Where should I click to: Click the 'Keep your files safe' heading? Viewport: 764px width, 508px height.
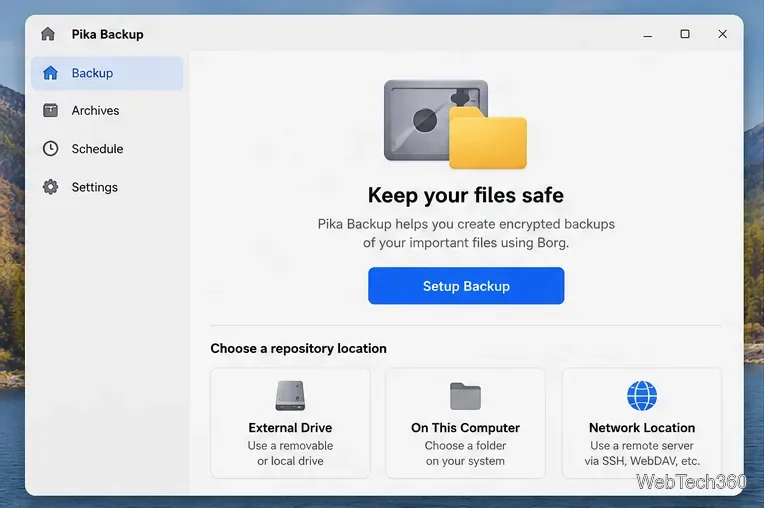pos(466,195)
